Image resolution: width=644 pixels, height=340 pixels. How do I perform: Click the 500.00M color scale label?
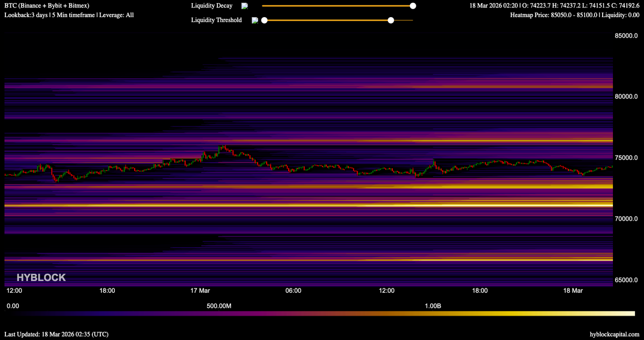pos(219,306)
